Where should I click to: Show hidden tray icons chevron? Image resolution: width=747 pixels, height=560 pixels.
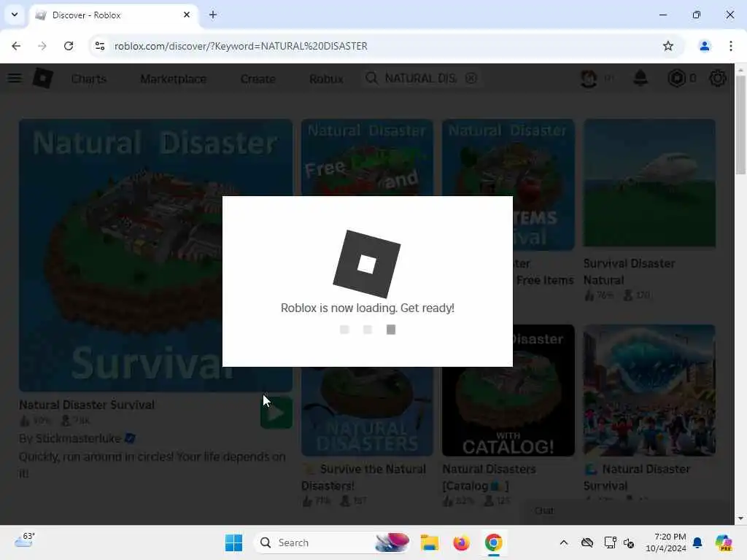pyautogui.click(x=564, y=542)
